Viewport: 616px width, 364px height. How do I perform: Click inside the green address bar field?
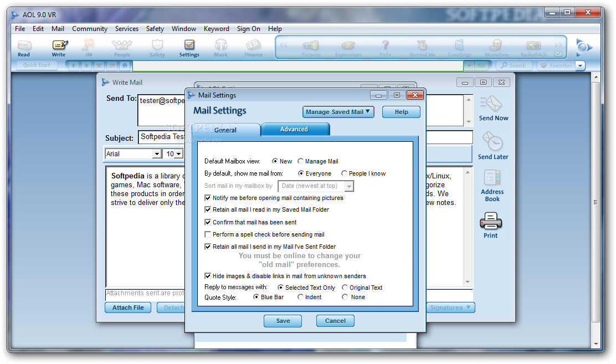click(x=298, y=65)
